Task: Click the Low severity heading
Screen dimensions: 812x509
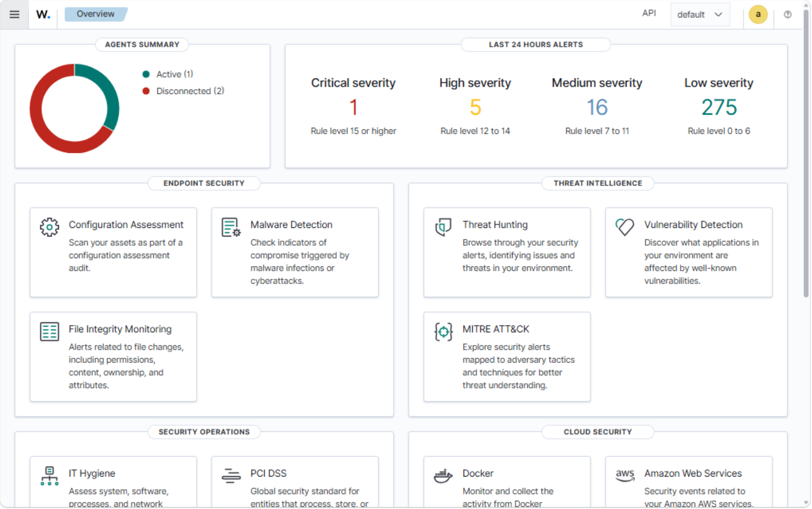Action: (x=719, y=83)
